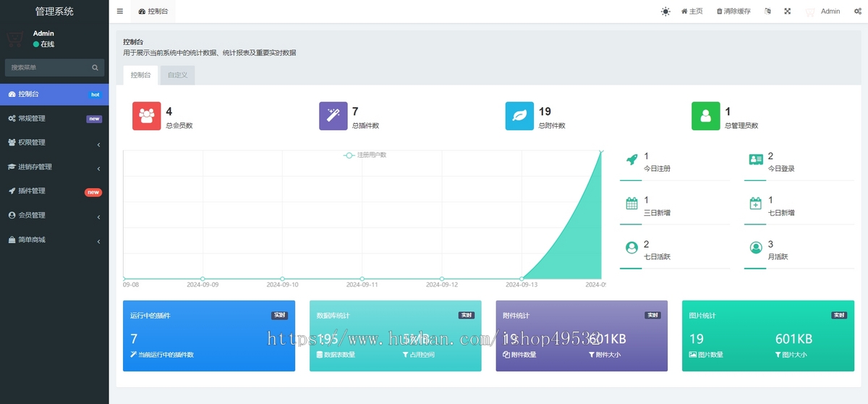868x404 pixels.
Task: Click the chart point at 2024-09-13
Action: pyautogui.click(x=522, y=279)
